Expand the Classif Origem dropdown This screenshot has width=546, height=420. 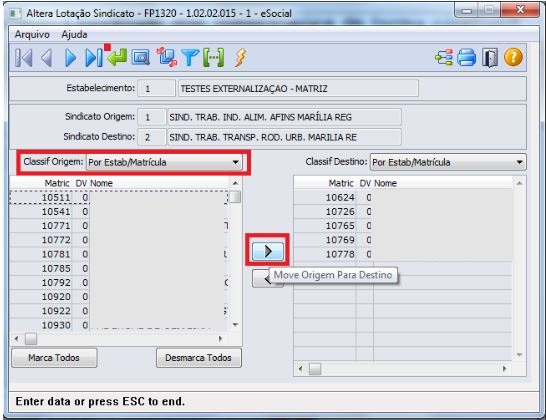point(235,162)
